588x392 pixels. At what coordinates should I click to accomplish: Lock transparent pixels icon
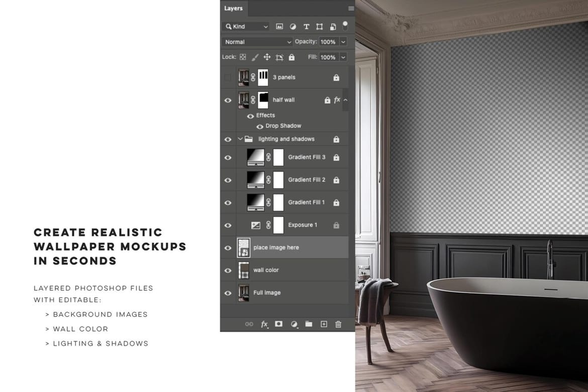coord(243,57)
